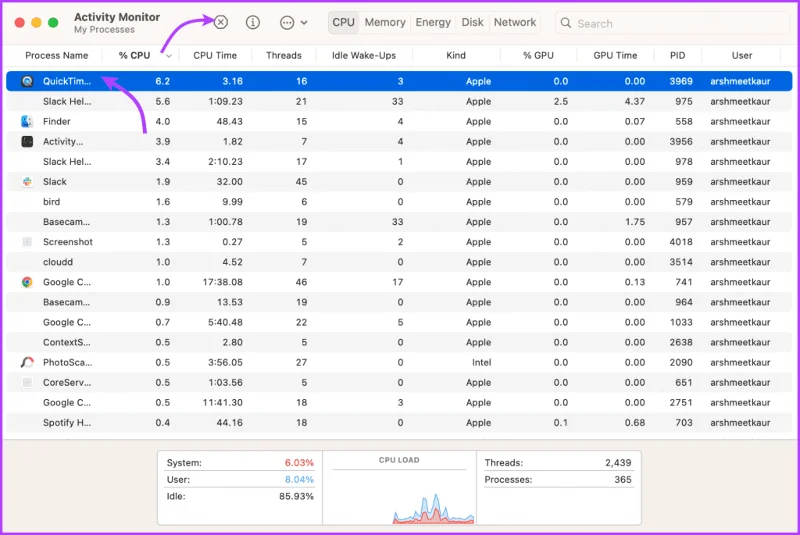Select the Basecamp row with PID 957
Image resolution: width=800 pixels, height=535 pixels.
click(399, 222)
